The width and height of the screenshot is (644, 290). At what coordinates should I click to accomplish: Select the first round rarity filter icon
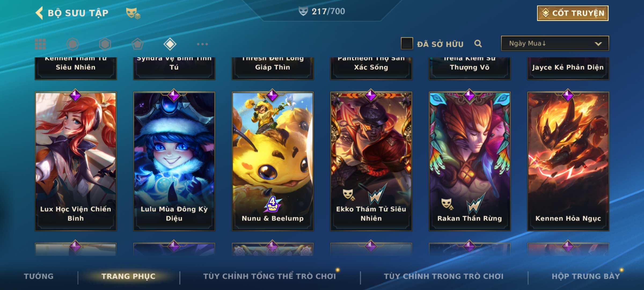[72, 44]
